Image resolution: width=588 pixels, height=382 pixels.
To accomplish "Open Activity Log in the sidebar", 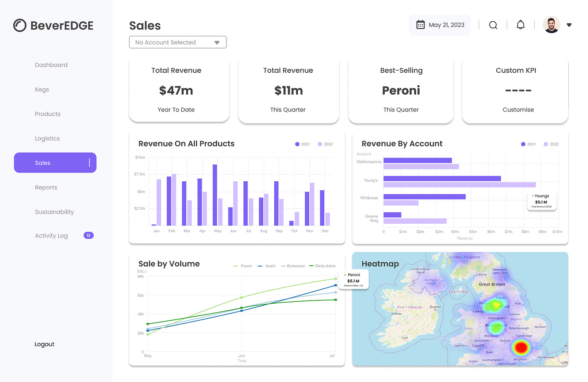I will click(51, 236).
